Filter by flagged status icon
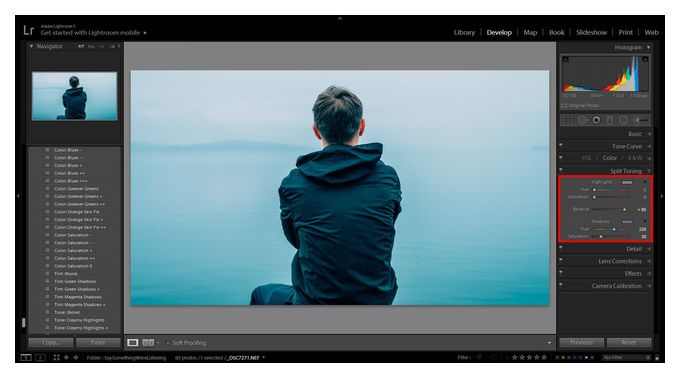This screenshot has height=378, width=680. click(480, 358)
